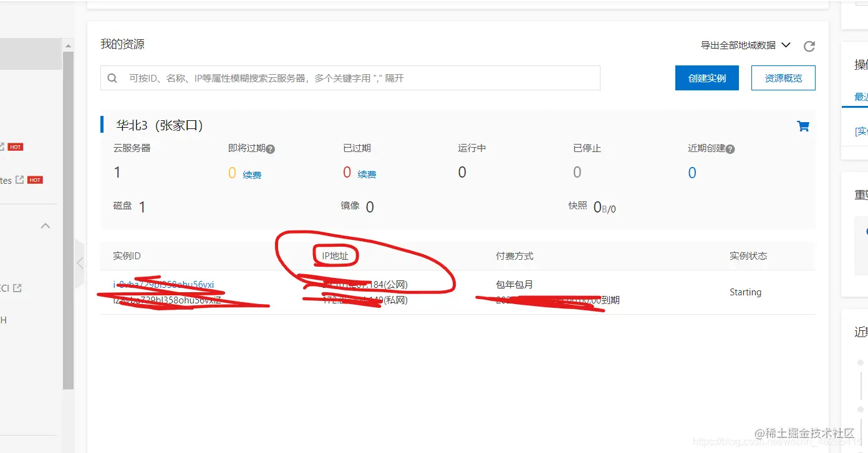Collapse the left navigation panel with the arrow

click(79, 264)
